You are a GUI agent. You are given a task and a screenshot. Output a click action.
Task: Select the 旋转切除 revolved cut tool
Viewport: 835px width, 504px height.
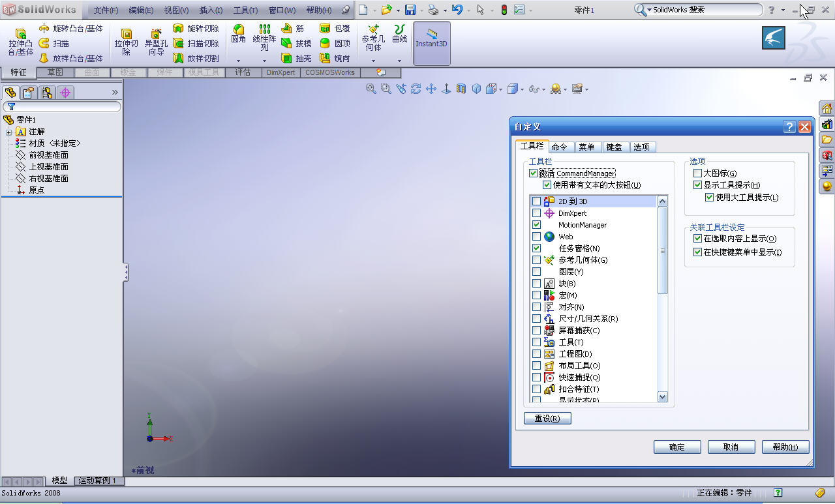[196, 29]
